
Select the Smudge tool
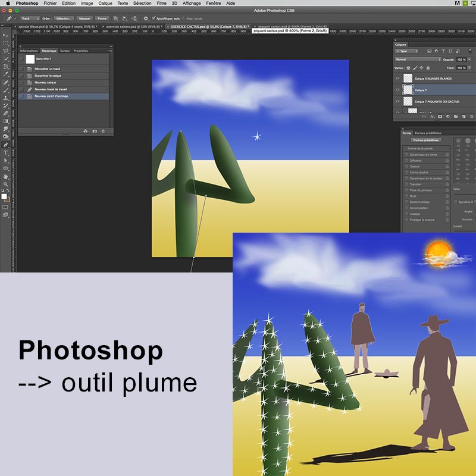(5, 129)
